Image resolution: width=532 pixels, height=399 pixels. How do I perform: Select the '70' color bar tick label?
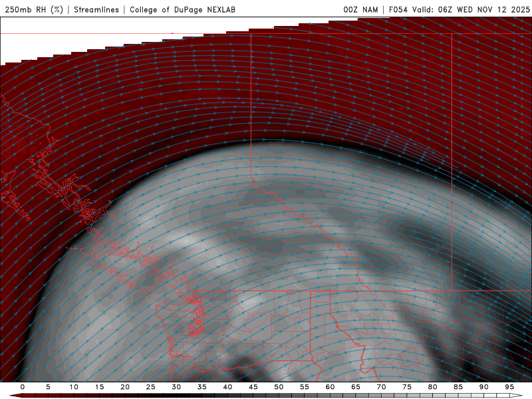click(381, 387)
